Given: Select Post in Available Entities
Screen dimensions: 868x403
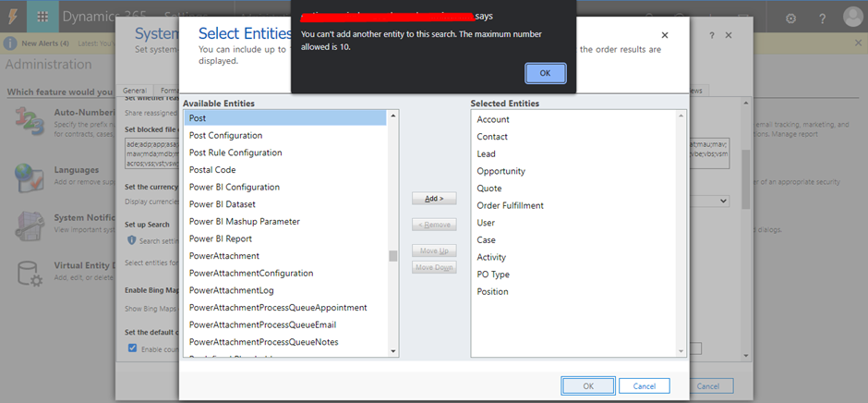Looking at the screenshot, I should point(285,118).
